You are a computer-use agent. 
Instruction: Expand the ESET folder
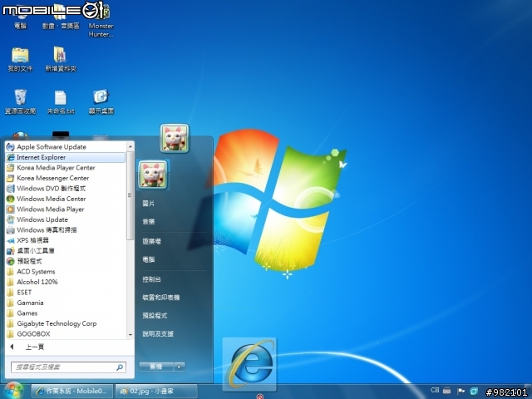65,293
